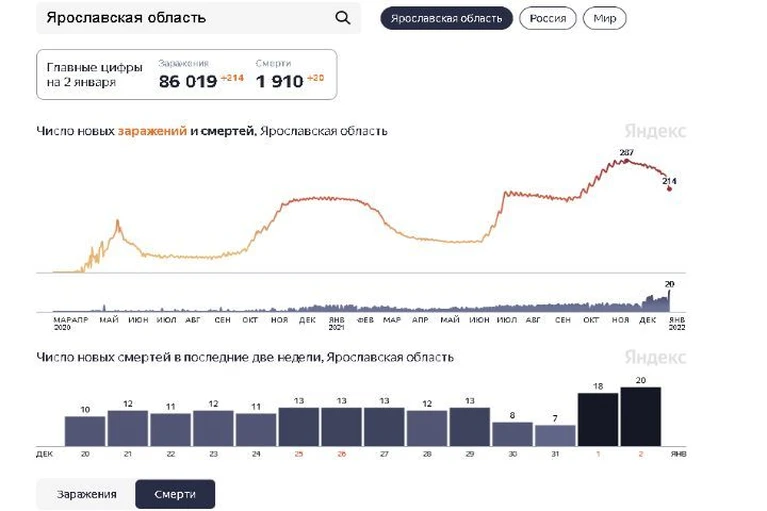Open the Заражения tab
This screenshot has width=767, height=511.
tap(86, 494)
